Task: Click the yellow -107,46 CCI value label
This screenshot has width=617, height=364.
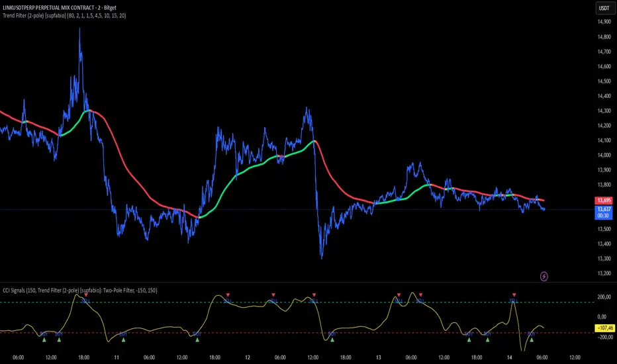Action: point(604,328)
